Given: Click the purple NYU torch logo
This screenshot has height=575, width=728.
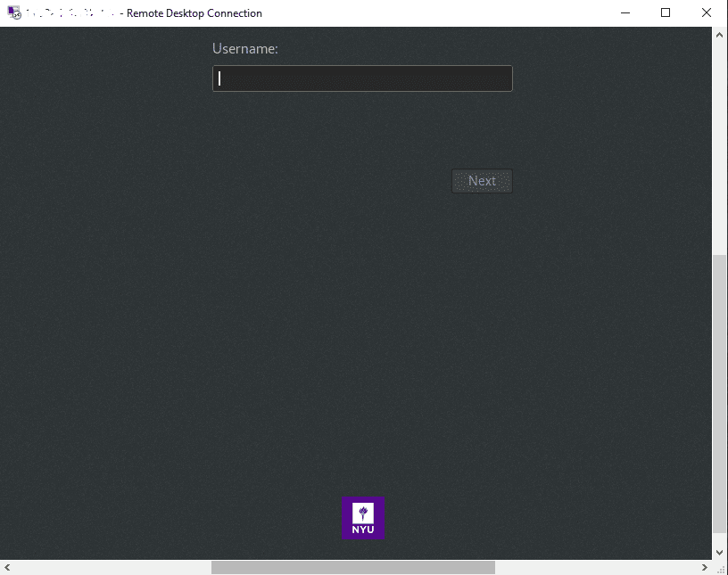Looking at the screenshot, I should 363,518.
